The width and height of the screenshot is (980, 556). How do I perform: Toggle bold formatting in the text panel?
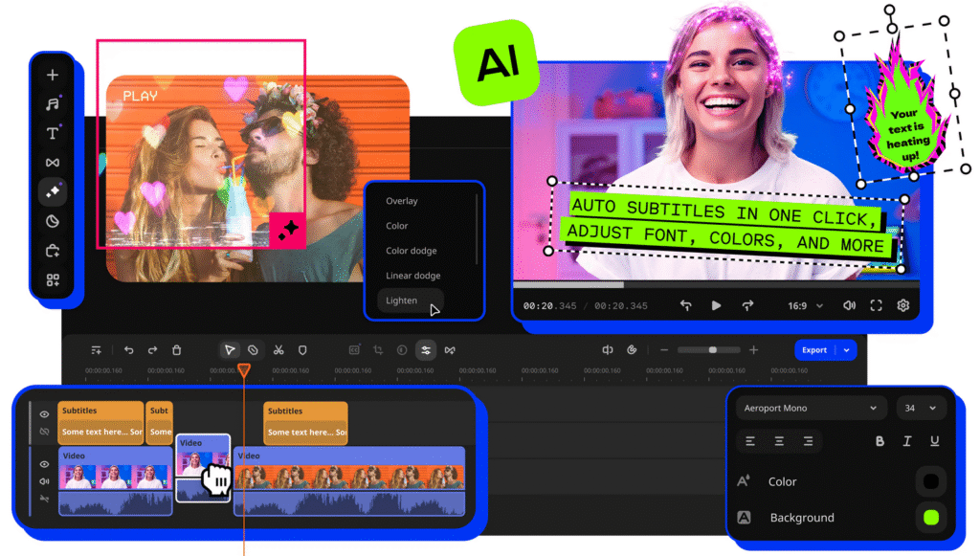coord(880,441)
